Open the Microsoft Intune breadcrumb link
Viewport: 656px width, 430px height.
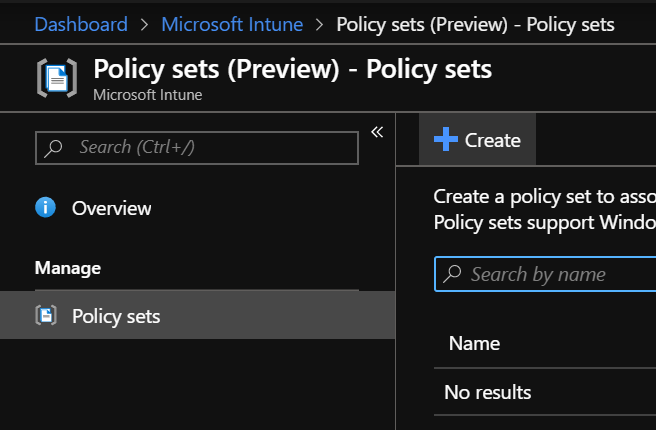click(232, 24)
